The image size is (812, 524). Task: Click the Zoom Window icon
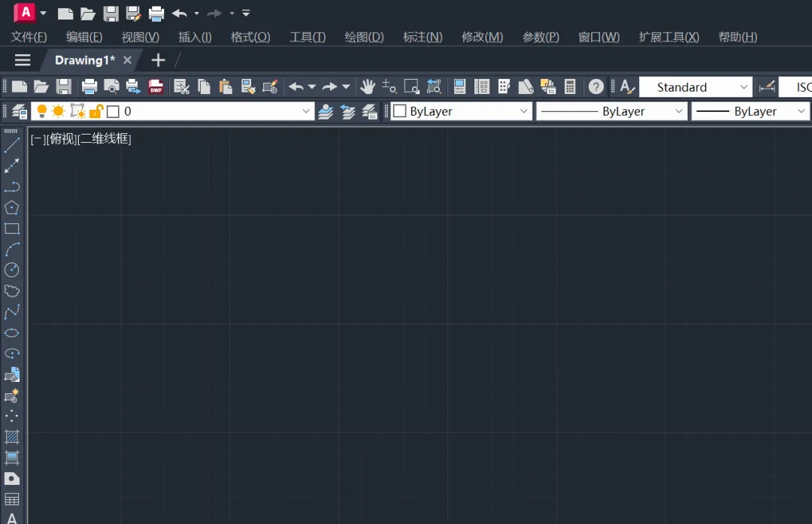[x=412, y=86]
